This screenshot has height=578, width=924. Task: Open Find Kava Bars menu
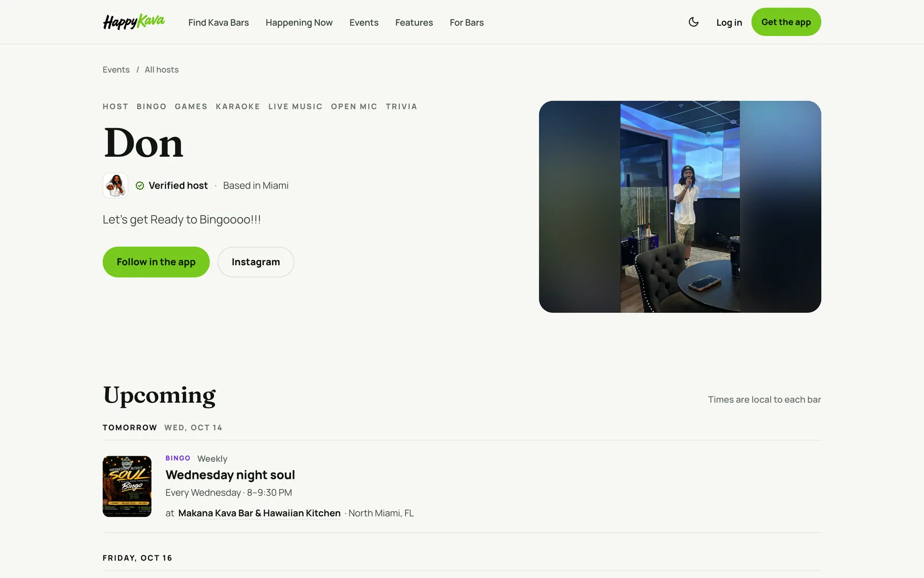click(x=219, y=23)
